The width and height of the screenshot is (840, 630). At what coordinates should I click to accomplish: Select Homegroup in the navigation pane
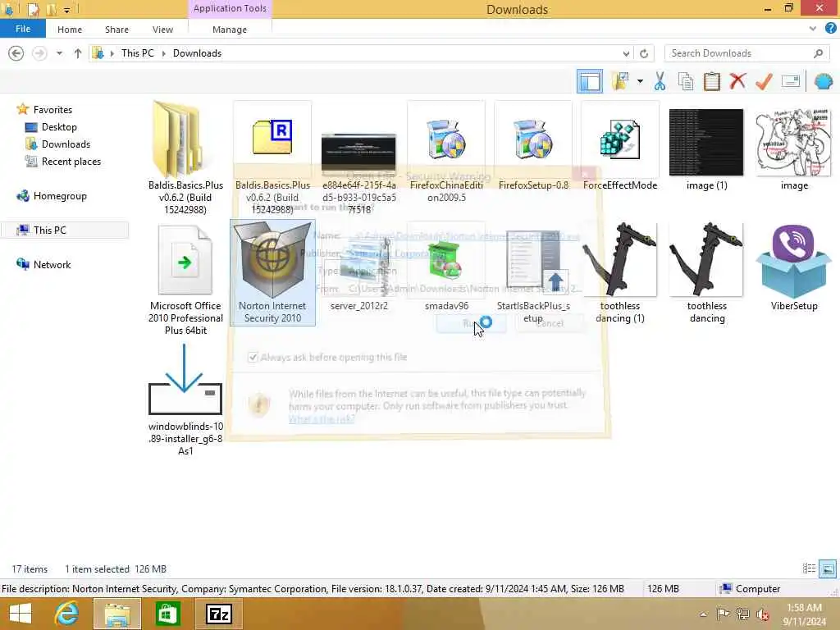59,196
